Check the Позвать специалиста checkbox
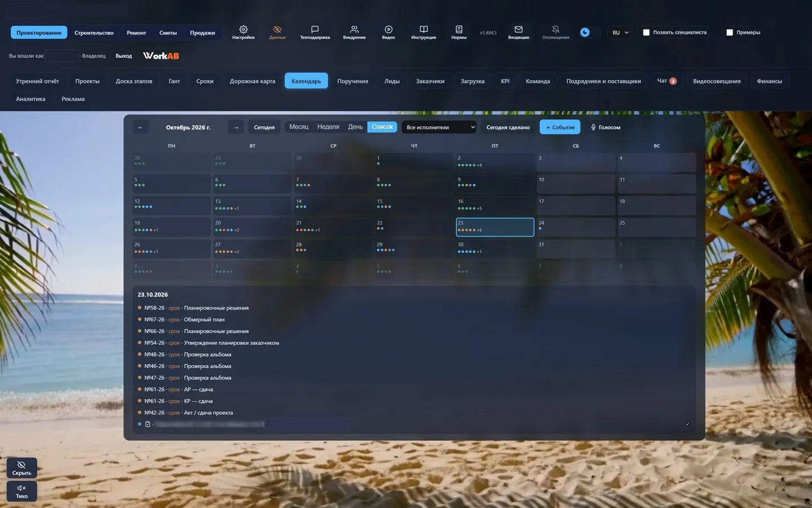 coord(646,33)
